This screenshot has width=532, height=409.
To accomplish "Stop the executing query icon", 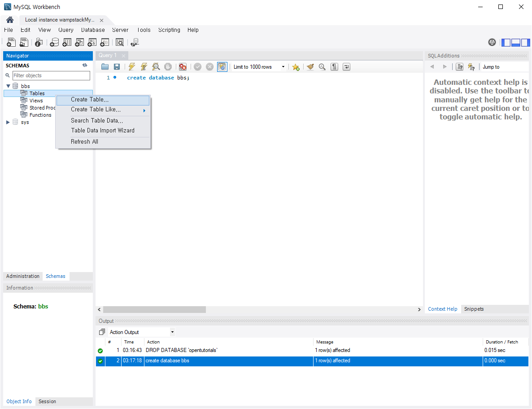I will [168, 66].
